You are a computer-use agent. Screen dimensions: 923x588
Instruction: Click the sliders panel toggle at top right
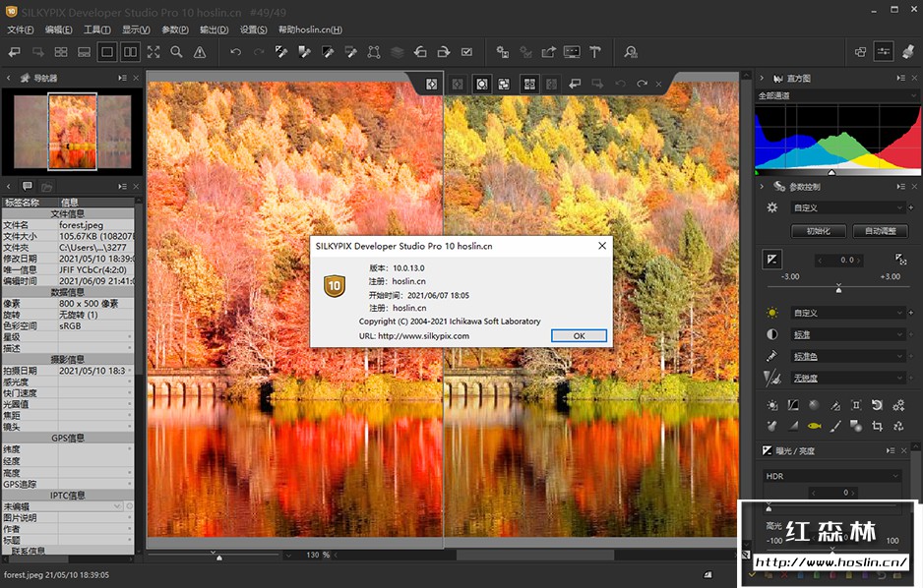(x=884, y=52)
